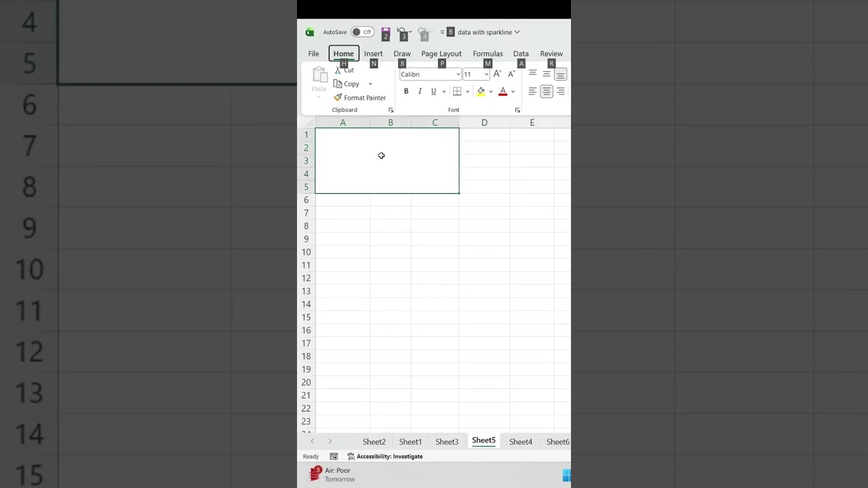Click the Decrease Font Size icon
Screen dimensions: 868x488
pyautogui.click(x=511, y=74)
